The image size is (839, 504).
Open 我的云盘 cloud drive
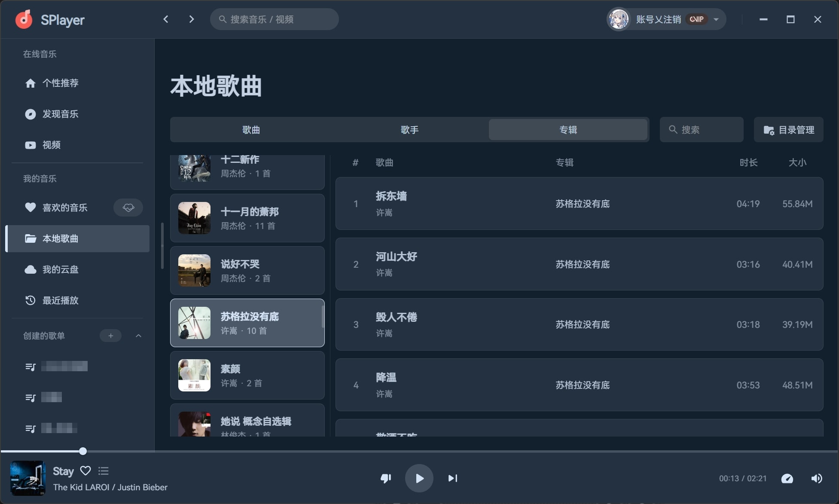[60, 269]
